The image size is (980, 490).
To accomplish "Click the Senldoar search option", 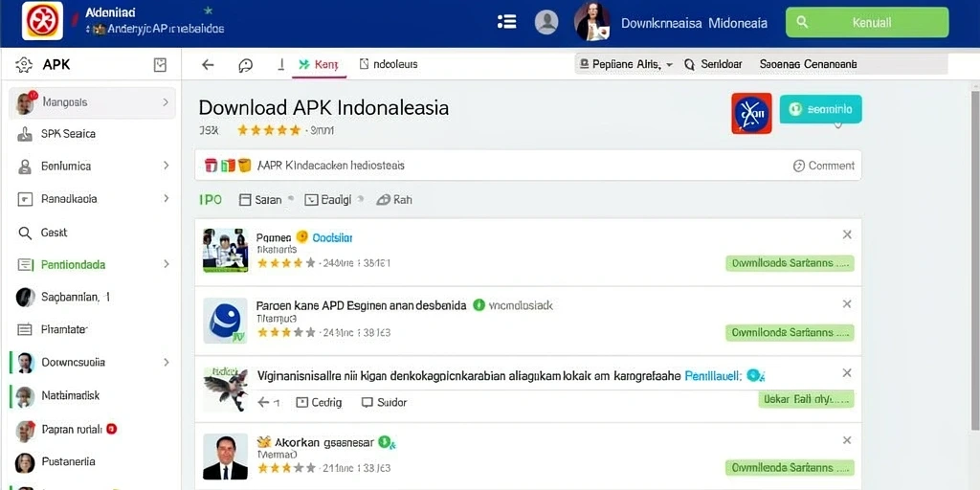I will (x=713, y=64).
